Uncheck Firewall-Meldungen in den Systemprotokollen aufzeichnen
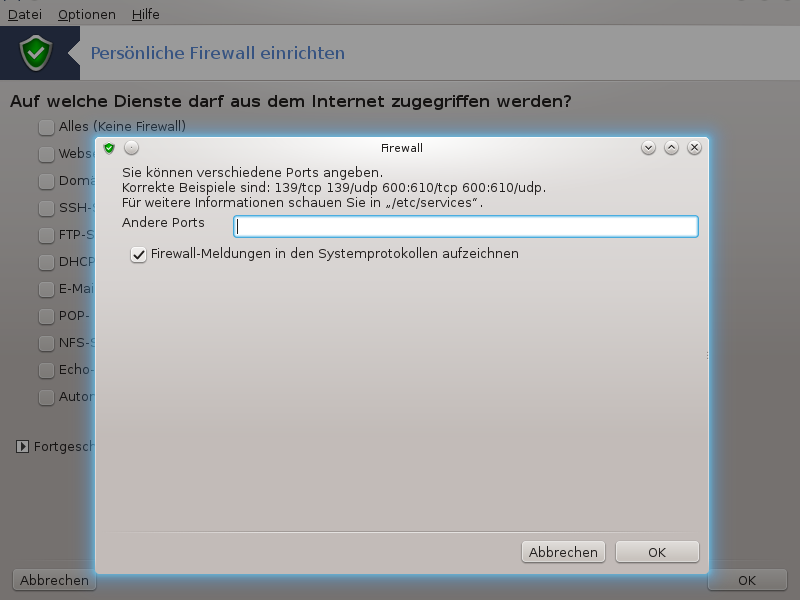Image resolution: width=800 pixels, height=600 pixels. click(139, 255)
